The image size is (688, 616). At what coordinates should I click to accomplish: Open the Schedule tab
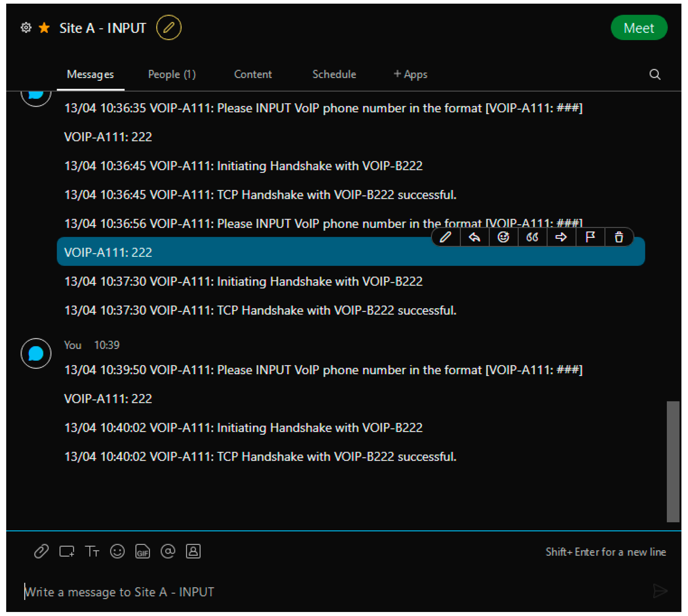[334, 74]
